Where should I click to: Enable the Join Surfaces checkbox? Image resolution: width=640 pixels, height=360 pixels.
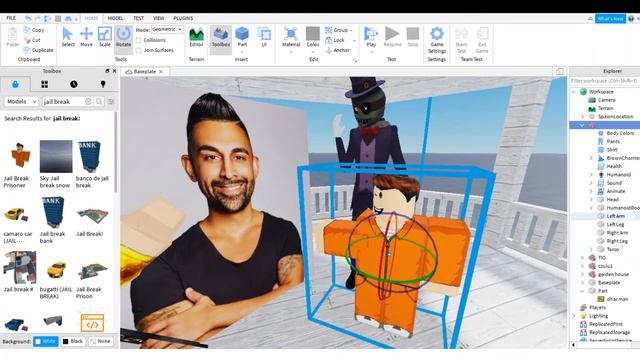click(139, 50)
